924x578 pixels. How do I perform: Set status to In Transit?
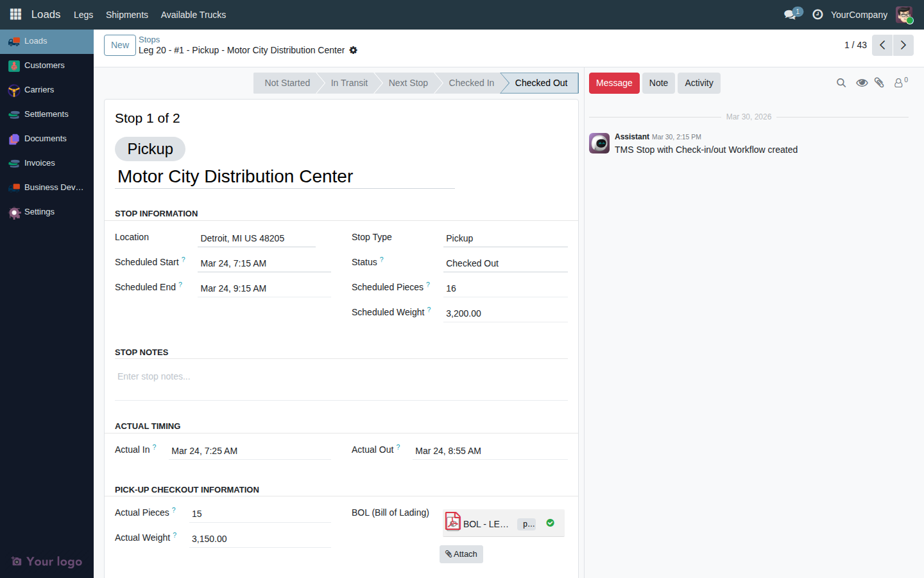tap(349, 83)
